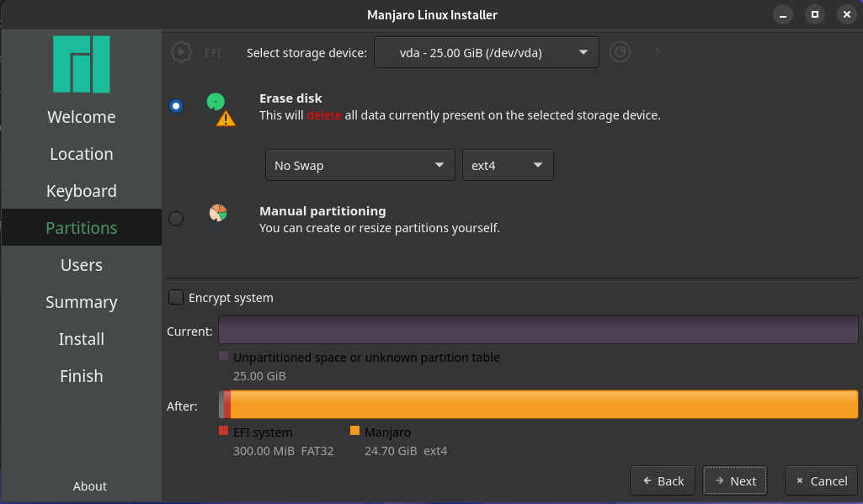
Task: Click the Manjaro logo in the sidebar
Action: pyautogui.click(x=81, y=64)
